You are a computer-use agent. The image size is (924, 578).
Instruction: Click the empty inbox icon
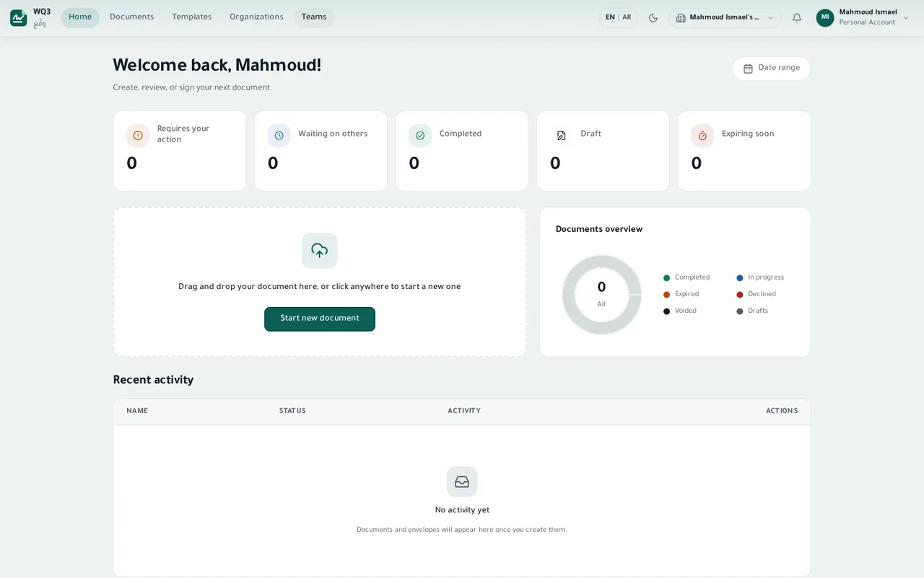pyautogui.click(x=462, y=481)
